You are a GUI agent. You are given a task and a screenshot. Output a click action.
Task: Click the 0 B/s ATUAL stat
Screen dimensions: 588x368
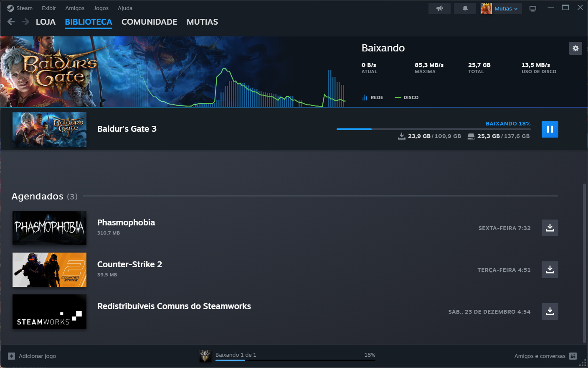pyautogui.click(x=369, y=68)
